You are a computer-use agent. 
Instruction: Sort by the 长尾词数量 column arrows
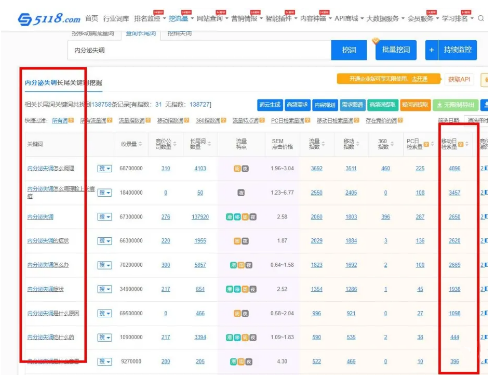point(210,144)
